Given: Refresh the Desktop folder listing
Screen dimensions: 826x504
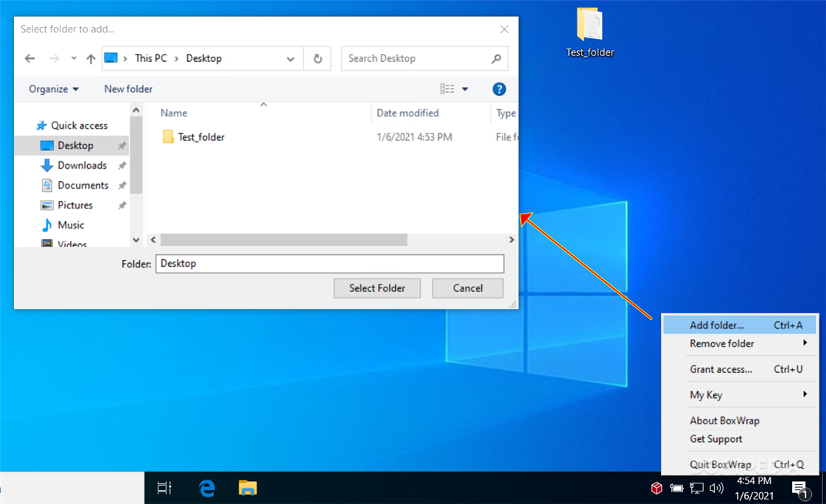Looking at the screenshot, I should coord(318,58).
